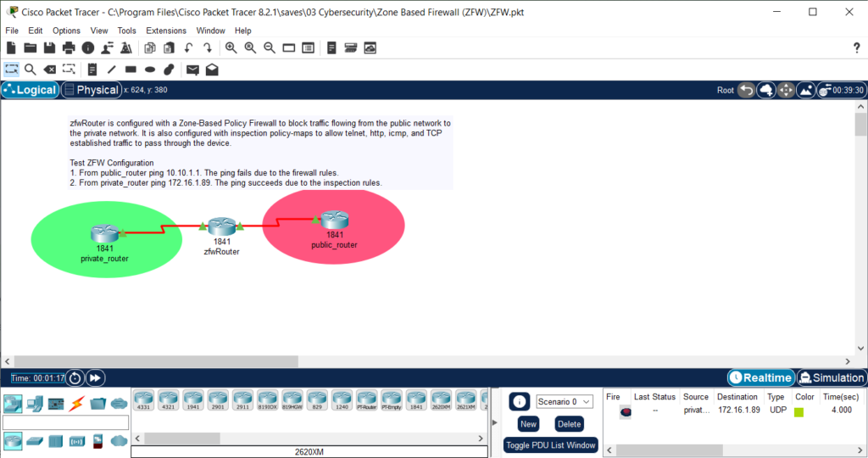Open the scenario description info button

coord(520,401)
